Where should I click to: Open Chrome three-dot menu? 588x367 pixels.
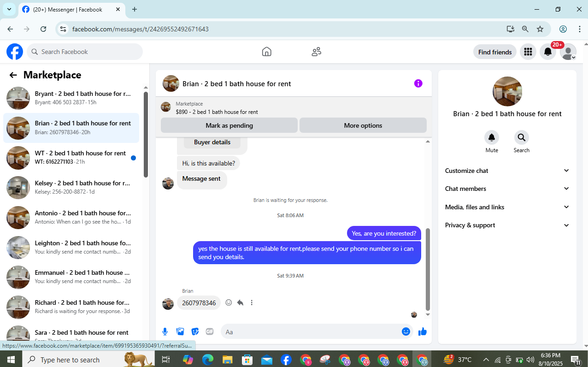[580, 29]
